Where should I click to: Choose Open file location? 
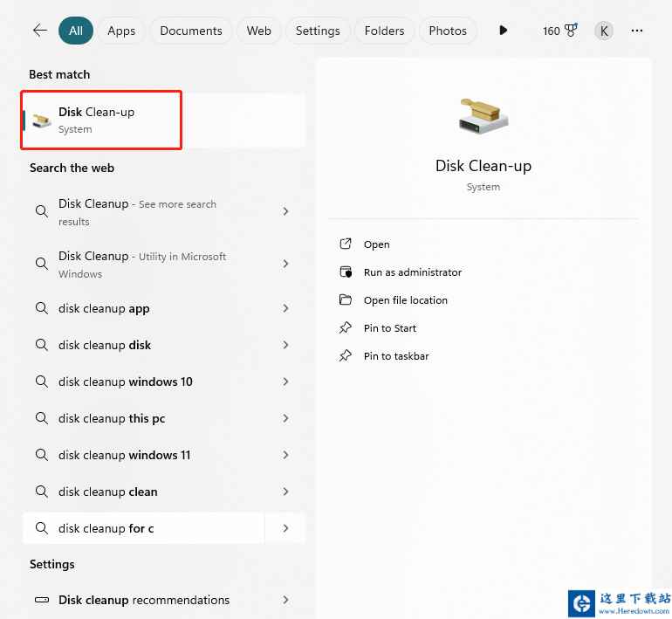406,300
